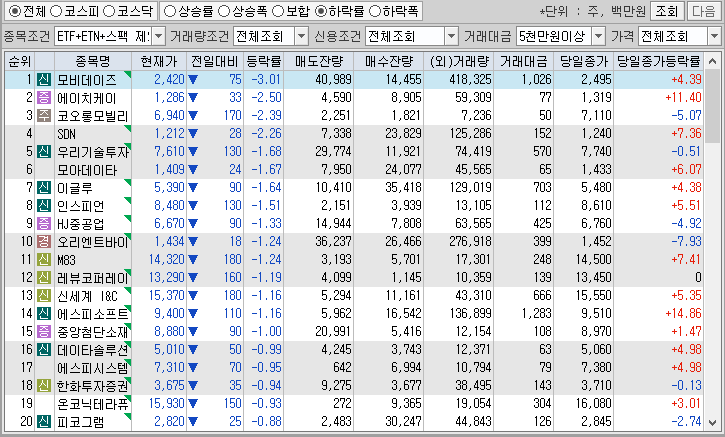Screen dimensions: 725x437
Task: Sort by 매수잔량 column header
Action: click(x=388, y=61)
